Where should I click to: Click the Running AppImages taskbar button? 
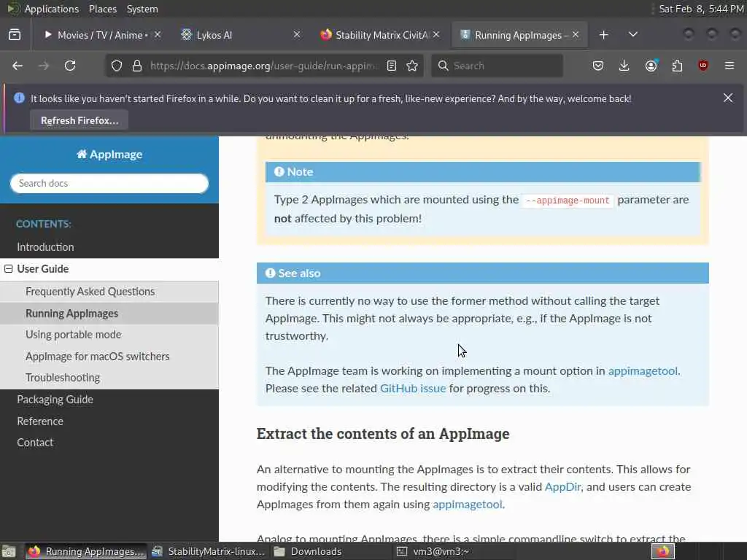click(x=85, y=551)
